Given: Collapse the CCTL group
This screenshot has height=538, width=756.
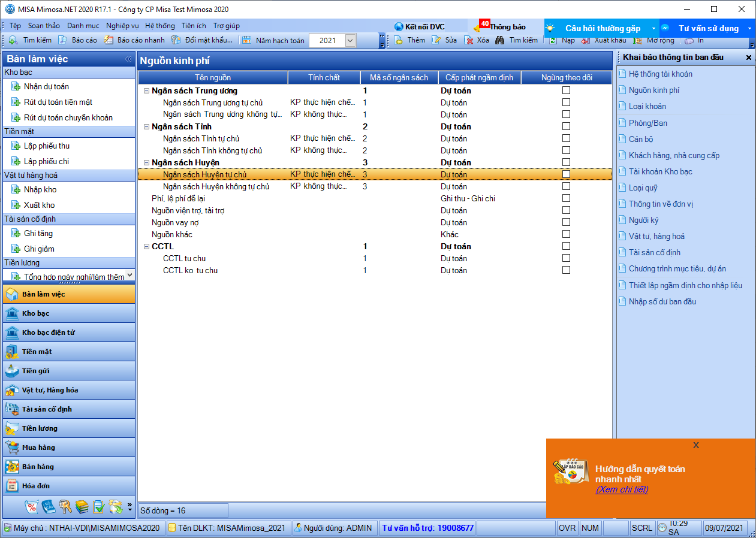Looking at the screenshot, I should pyautogui.click(x=147, y=247).
